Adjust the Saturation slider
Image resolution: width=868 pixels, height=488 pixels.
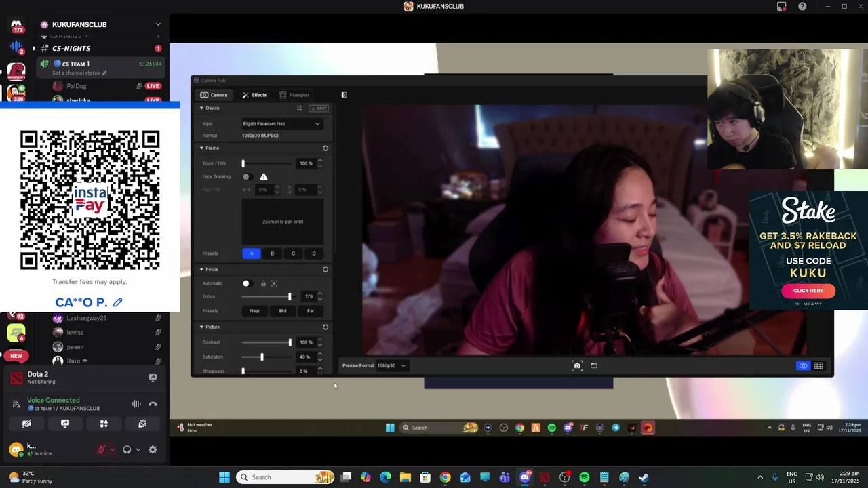point(267,357)
